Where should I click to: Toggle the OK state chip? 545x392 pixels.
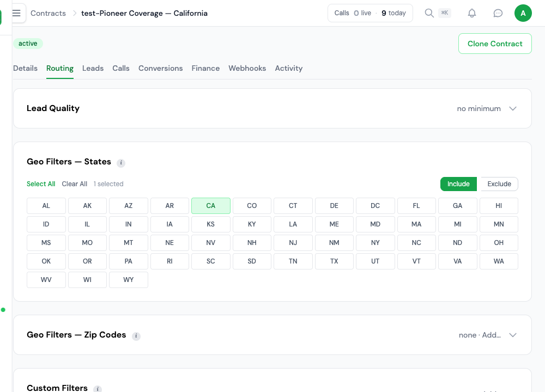point(46,261)
